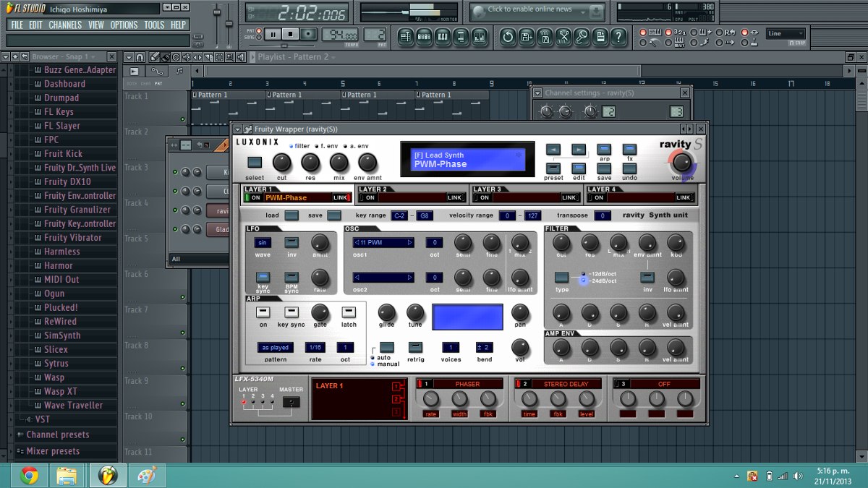Viewport: 868px width, 488px height.
Task: Toggle the ravity arp button
Action: [604, 149]
